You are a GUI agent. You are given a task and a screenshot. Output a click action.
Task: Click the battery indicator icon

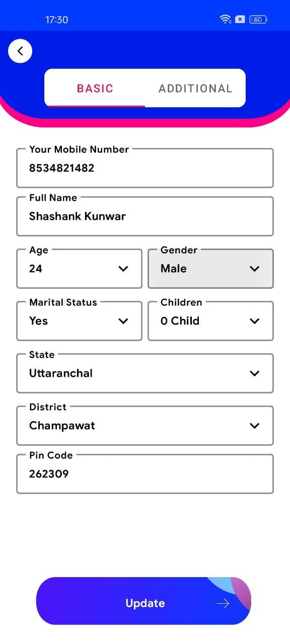pyautogui.click(x=258, y=20)
